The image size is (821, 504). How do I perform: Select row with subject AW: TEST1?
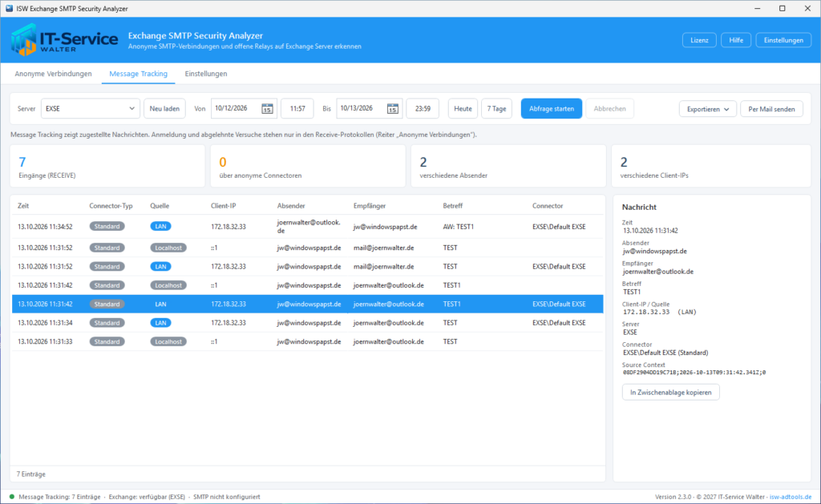307,227
